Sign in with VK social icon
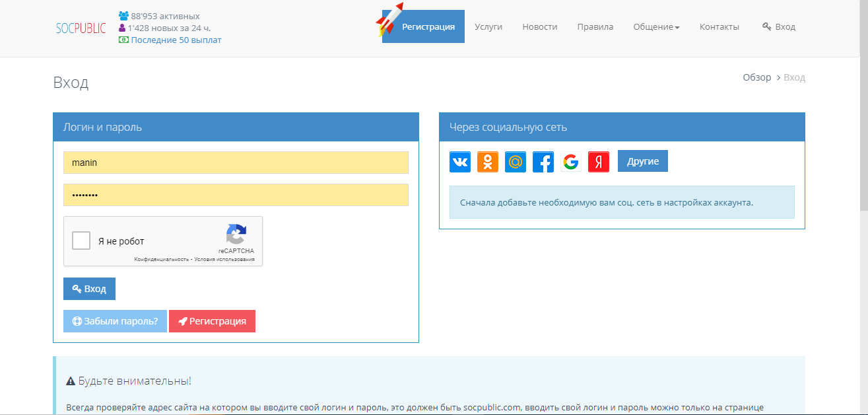 pyautogui.click(x=460, y=162)
